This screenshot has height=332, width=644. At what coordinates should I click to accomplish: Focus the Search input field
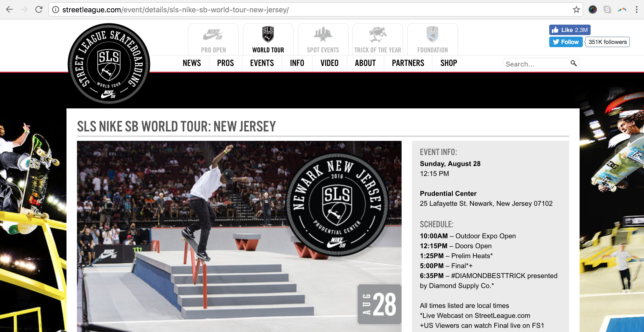click(x=537, y=64)
